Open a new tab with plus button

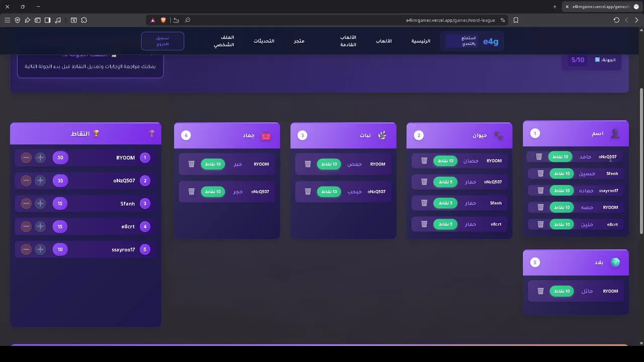pos(554,7)
